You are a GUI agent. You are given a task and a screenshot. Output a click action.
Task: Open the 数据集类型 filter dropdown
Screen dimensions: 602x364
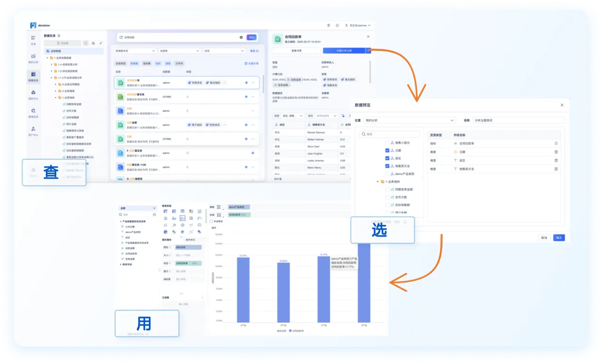(135, 51)
